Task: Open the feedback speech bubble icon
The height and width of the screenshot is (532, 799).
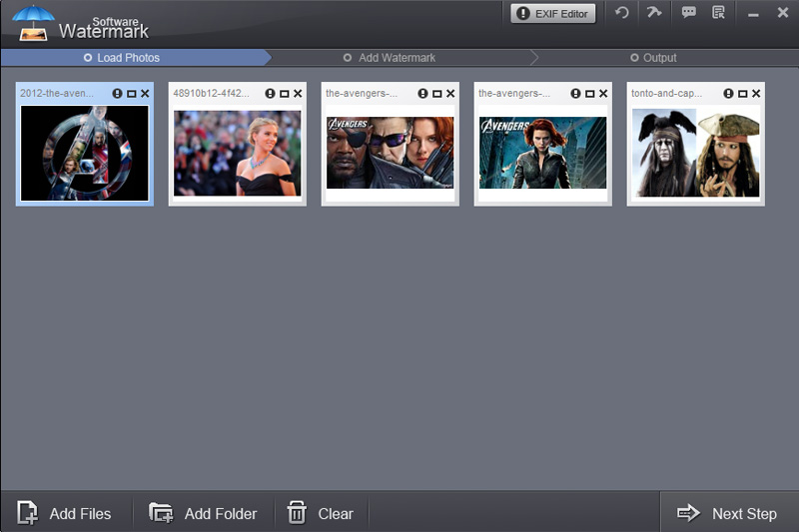Action: click(x=688, y=13)
